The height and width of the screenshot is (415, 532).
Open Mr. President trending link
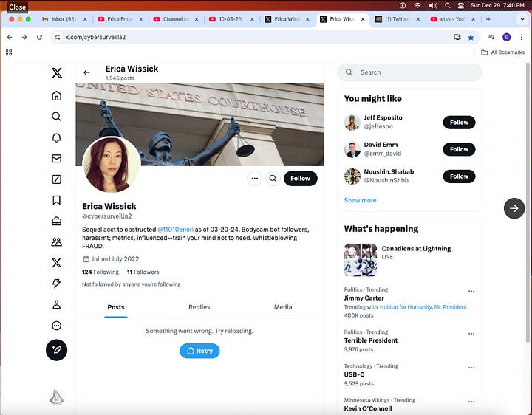[451, 307]
